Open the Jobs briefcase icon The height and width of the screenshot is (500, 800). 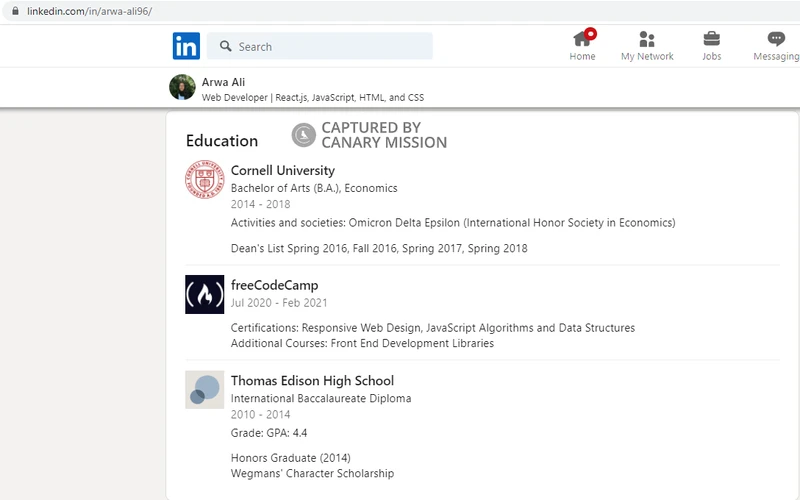pyautogui.click(x=711, y=39)
